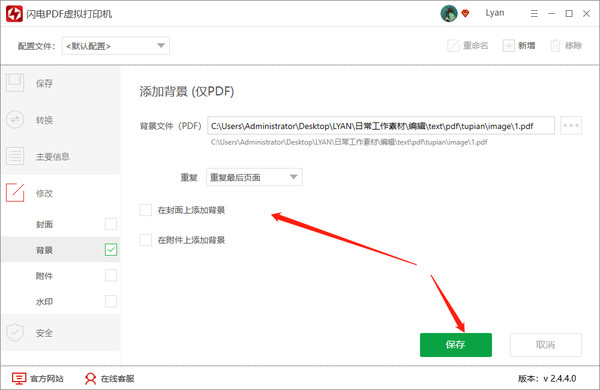
Task: Open the 主要信息 section in sidebar
Action: [61, 156]
